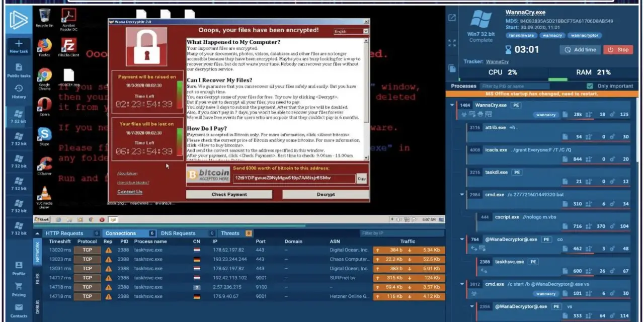
Task: Open the How to buy bitcoins link
Action: point(133,182)
